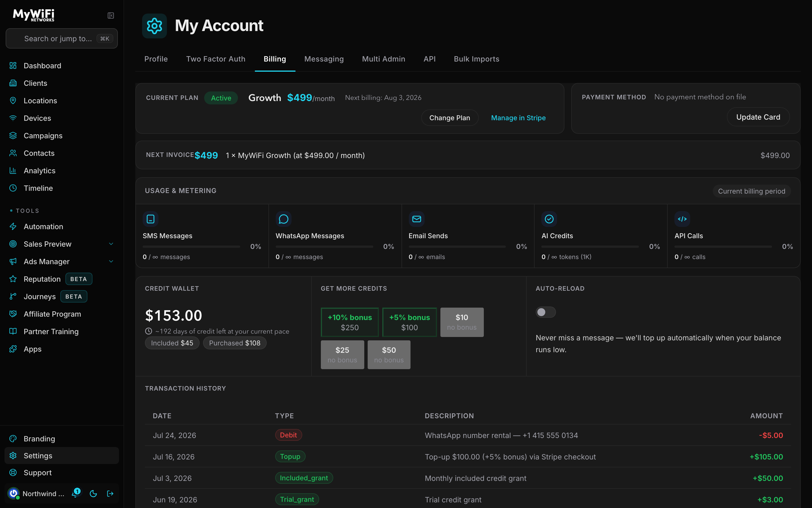Click the Affiliate Program handshake icon
Image resolution: width=812 pixels, height=508 pixels.
click(x=13, y=314)
